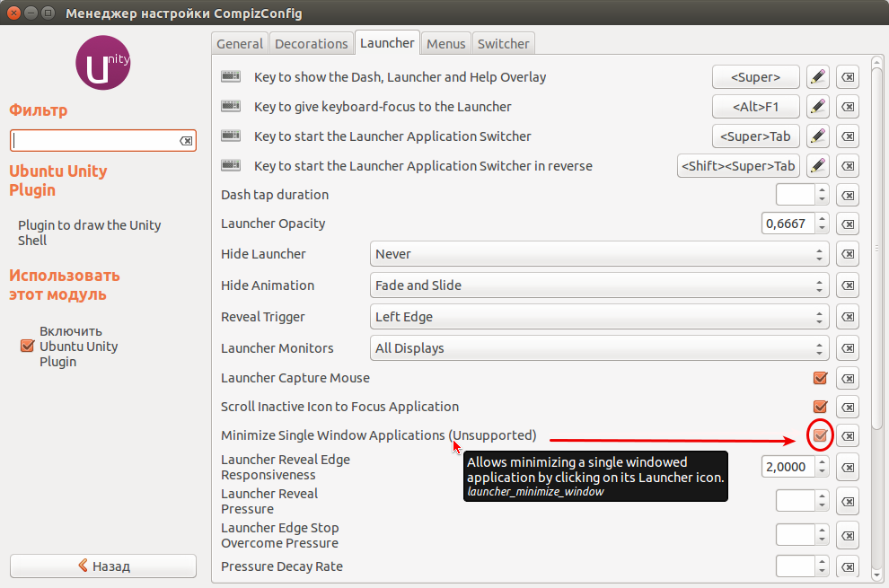This screenshot has height=588, width=889.
Task: Clear the filter search field icon
Action: pos(186,141)
